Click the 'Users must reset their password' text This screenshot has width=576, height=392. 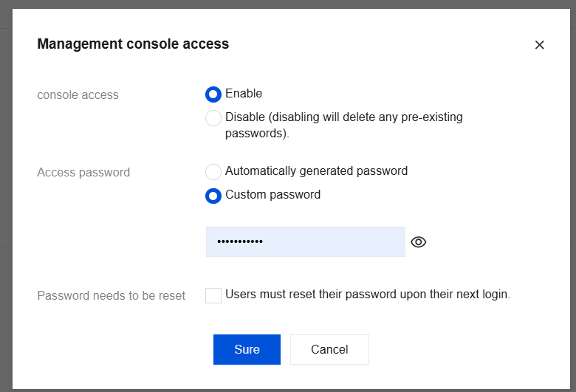tap(368, 295)
